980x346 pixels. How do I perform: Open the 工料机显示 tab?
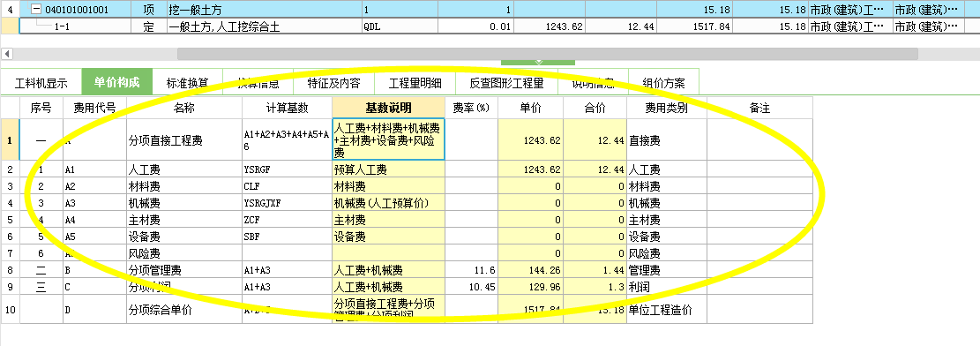(41, 83)
